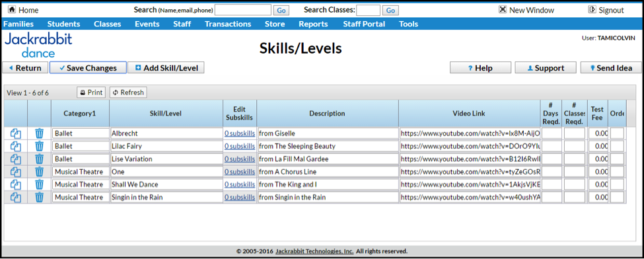Open the Students menu
This screenshot has width=644, height=259.
[x=63, y=24]
